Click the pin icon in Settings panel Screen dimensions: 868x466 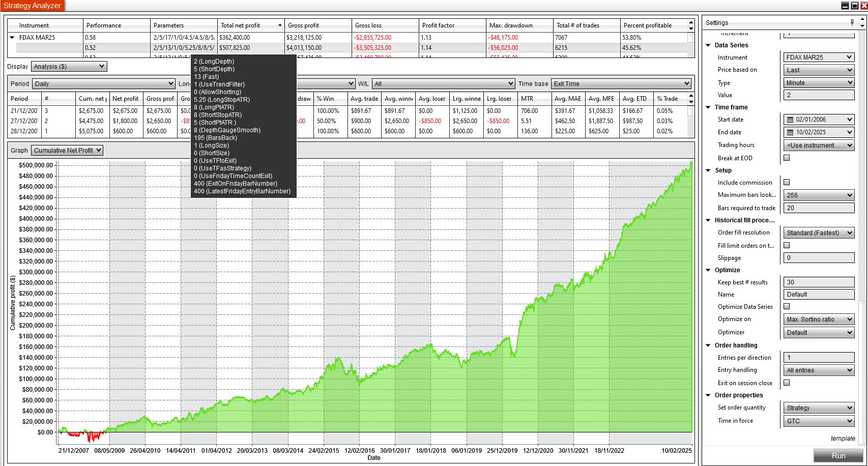pyautogui.click(x=852, y=22)
